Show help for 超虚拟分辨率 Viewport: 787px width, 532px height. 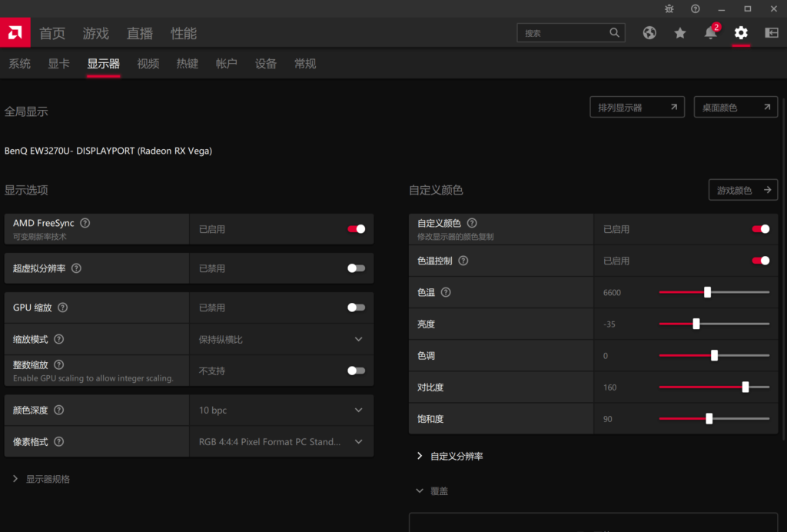point(76,268)
